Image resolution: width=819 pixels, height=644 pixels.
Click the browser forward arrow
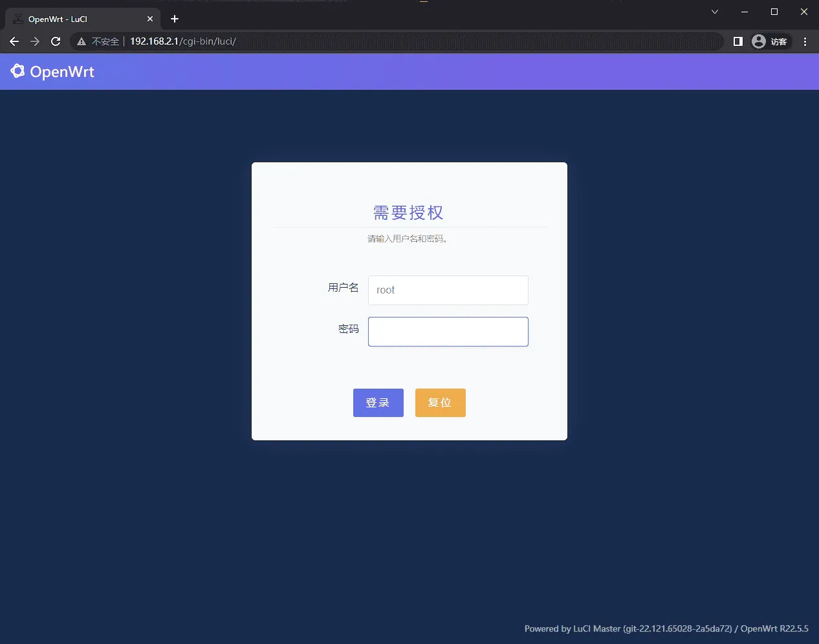pyautogui.click(x=35, y=41)
